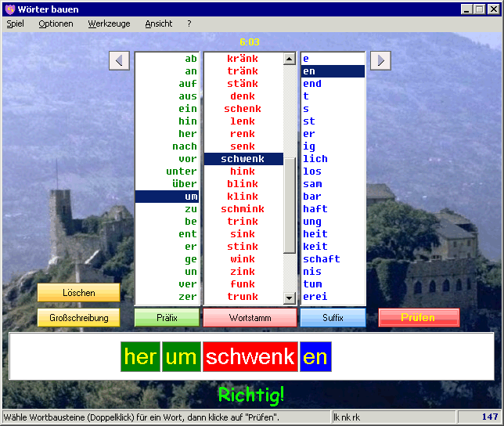The image size is (504, 426).
Task: Select suffix 'erei' in blue list
Action: pos(333,297)
